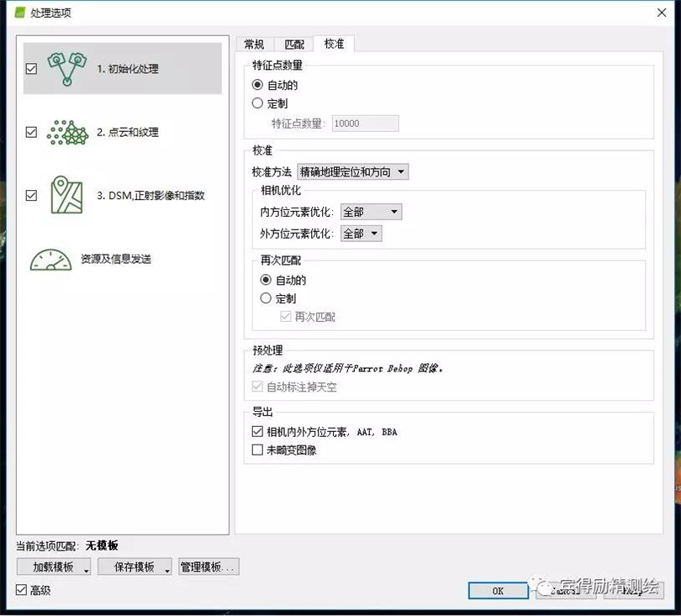The width and height of the screenshot is (681, 616).
Task: Open the 校准方法 dropdown
Action: click(x=352, y=172)
